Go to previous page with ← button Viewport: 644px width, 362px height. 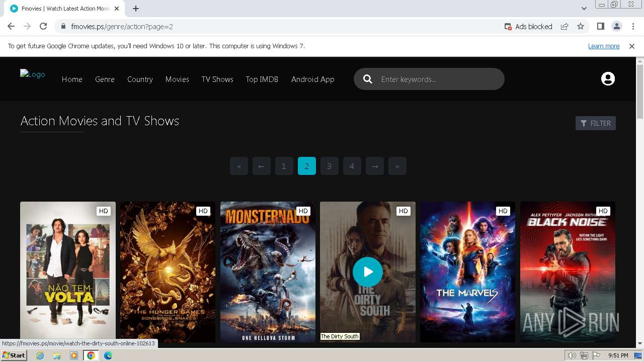[x=262, y=166]
